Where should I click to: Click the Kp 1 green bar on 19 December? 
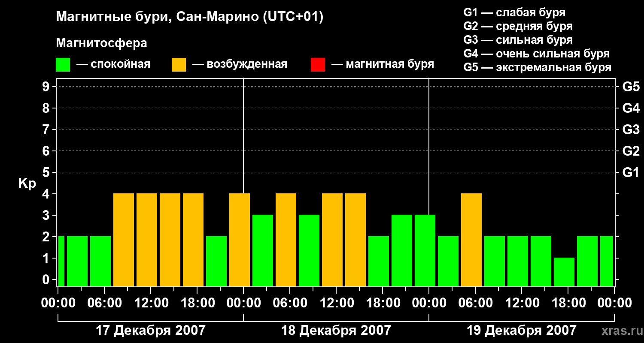[x=564, y=272]
